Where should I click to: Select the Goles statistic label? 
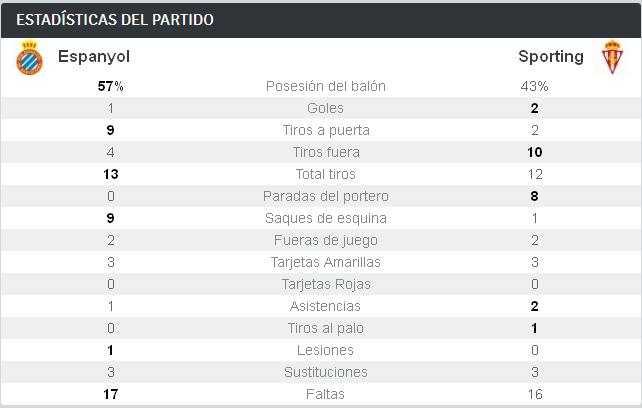pyautogui.click(x=325, y=108)
